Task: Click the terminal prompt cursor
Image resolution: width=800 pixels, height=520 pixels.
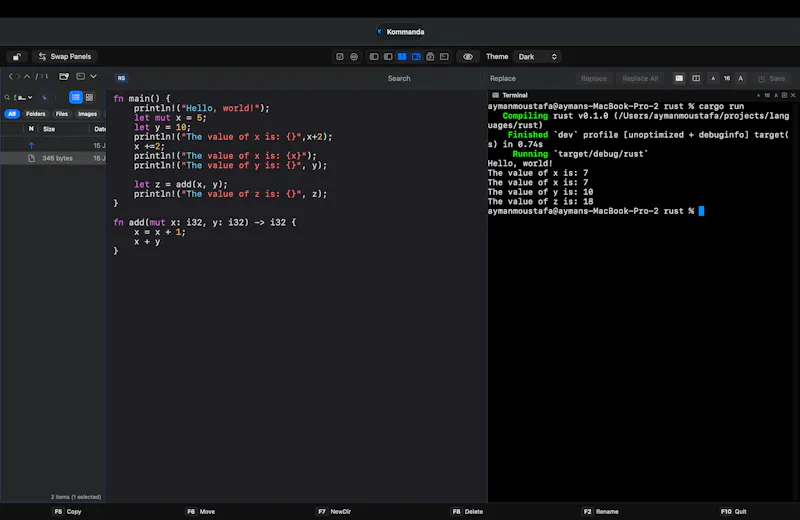Action: pos(702,211)
